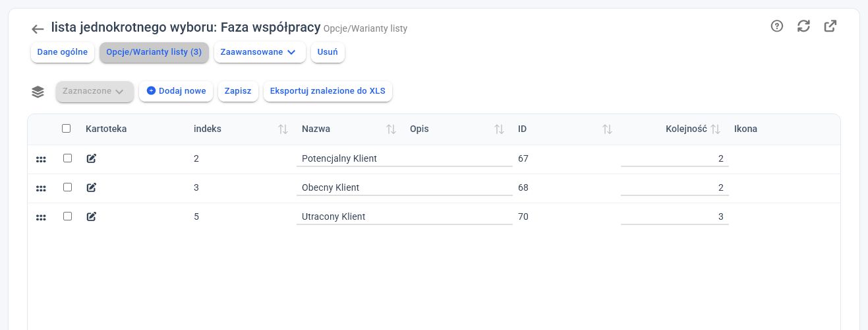Image resolution: width=868 pixels, height=330 pixels.
Task: Edit the Utracony Klient record
Action: [92, 216]
